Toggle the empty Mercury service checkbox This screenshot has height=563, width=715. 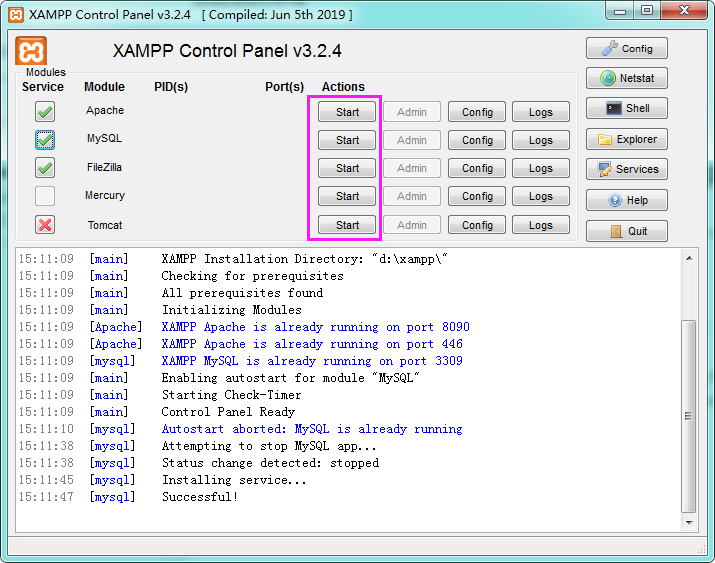(x=45, y=196)
